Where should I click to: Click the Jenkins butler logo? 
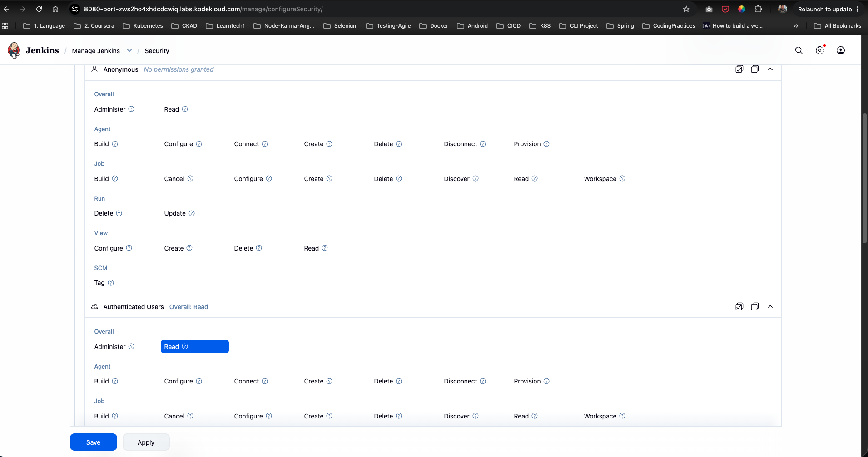coord(14,50)
